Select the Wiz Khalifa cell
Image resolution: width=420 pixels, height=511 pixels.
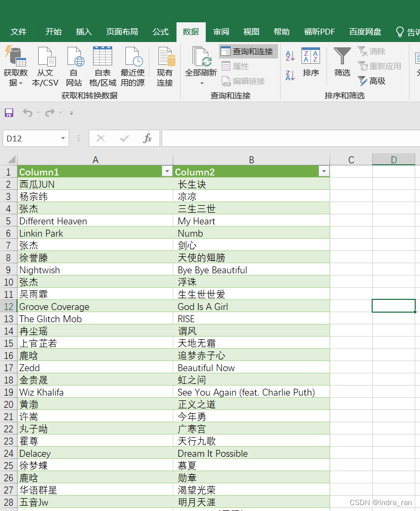(x=95, y=392)
